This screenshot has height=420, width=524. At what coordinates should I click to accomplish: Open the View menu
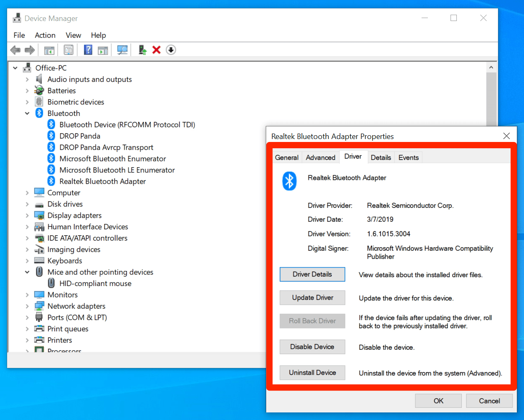pyautogui.click(x=73, y=35)
